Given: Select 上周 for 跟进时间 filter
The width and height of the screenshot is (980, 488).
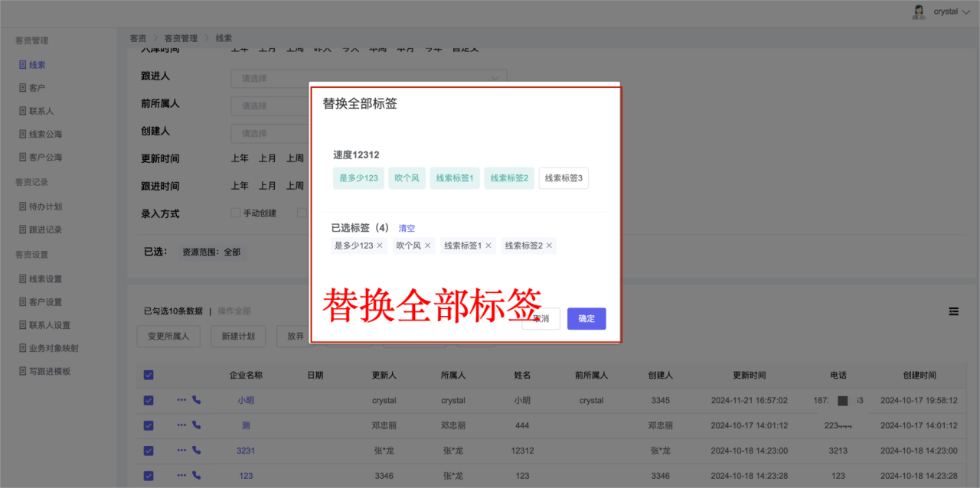Looking at the screenshot, I should 295,186.
